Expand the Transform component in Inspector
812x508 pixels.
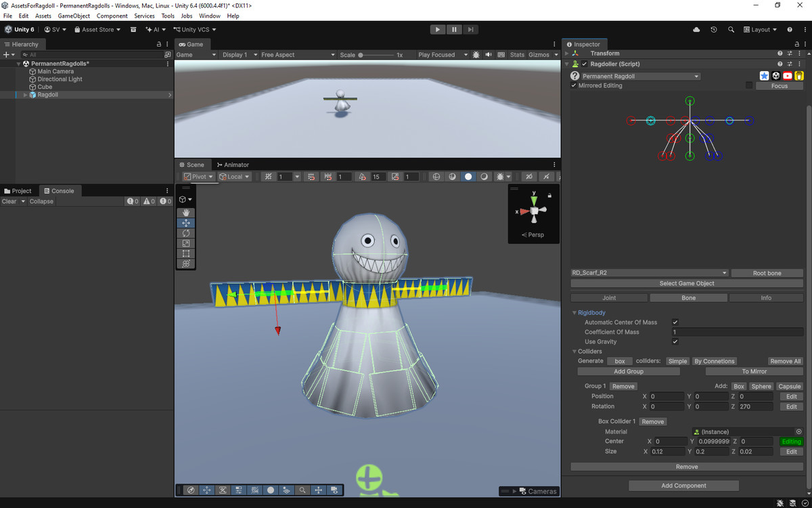coord(567,54)
